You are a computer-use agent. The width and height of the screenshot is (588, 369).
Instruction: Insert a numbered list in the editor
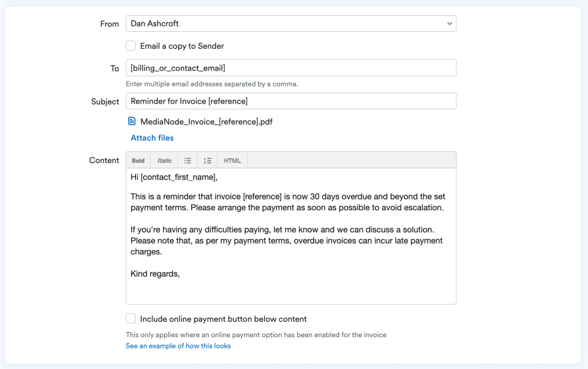click(x=207, y=159)
